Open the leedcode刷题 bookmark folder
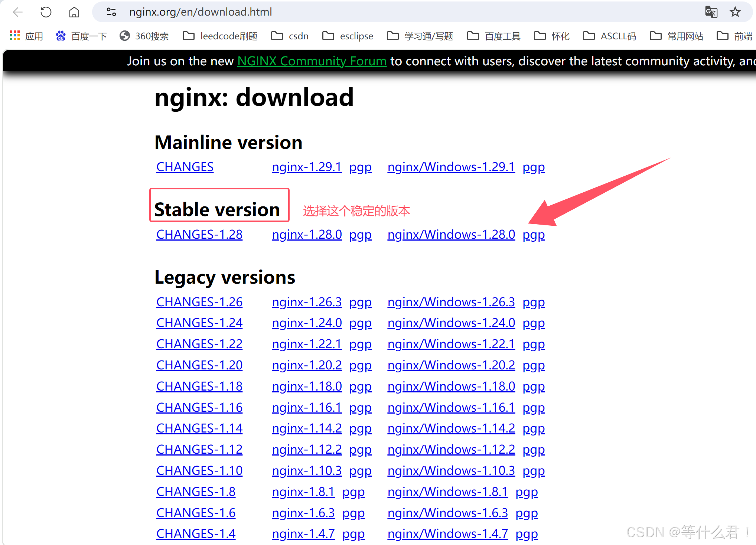The image size is (756, 545). pos(220,36)
